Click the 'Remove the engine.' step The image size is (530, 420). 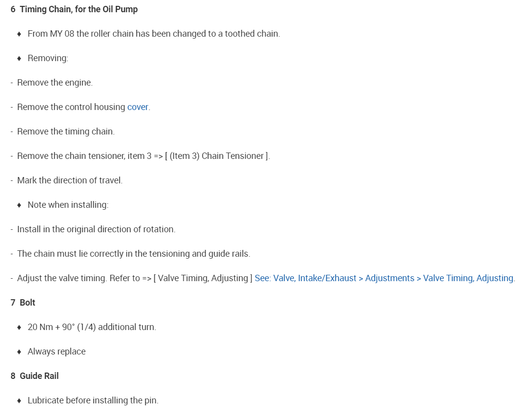pyautogui.click(x=55, y=83)
